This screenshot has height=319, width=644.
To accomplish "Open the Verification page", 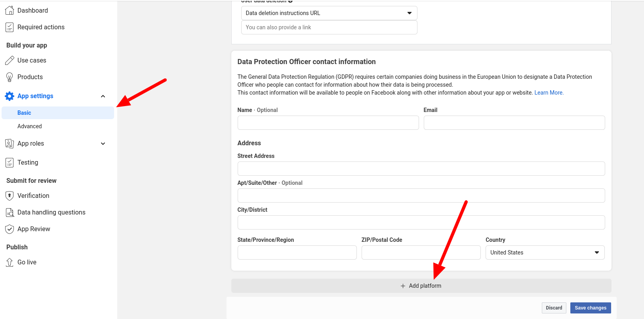I will pos(33,196).
